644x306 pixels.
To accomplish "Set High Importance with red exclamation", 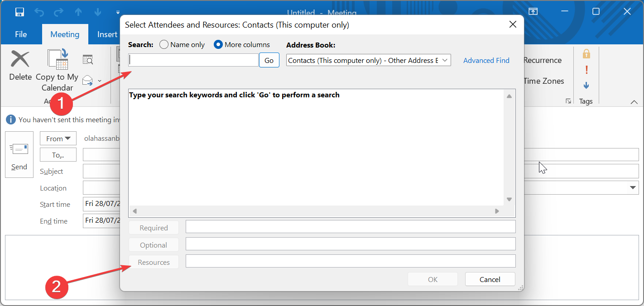I will 586,70.
